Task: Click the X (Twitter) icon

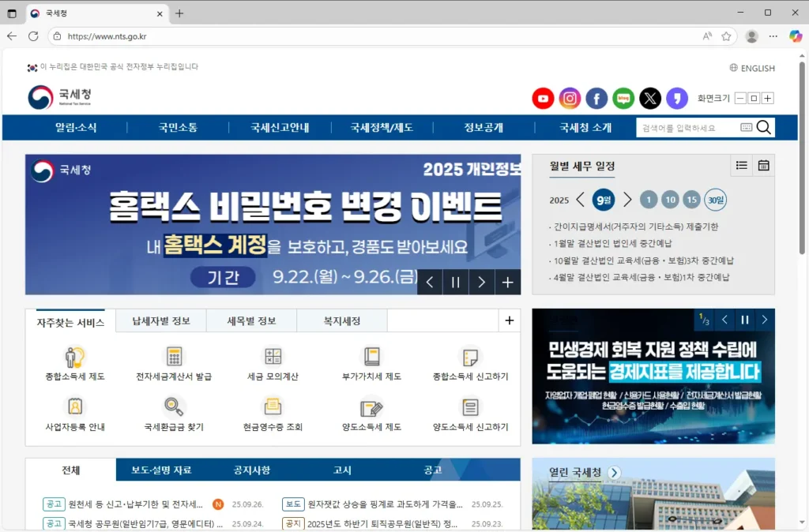Action: 650,99
